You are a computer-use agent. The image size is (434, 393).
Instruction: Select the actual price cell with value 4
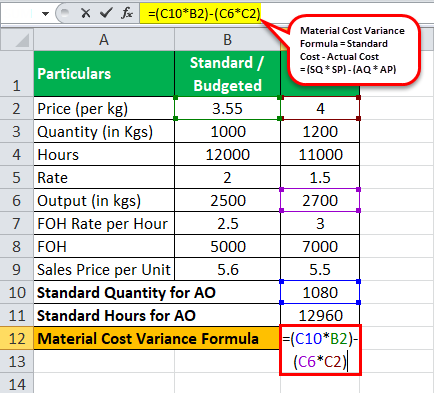(320, 109)
